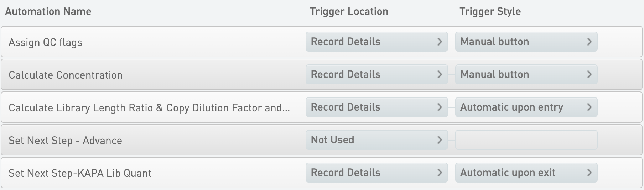
Task: Open Trigger Location for Set Next Step-KAPA Lib Quant
Action: tap(376, 173)
